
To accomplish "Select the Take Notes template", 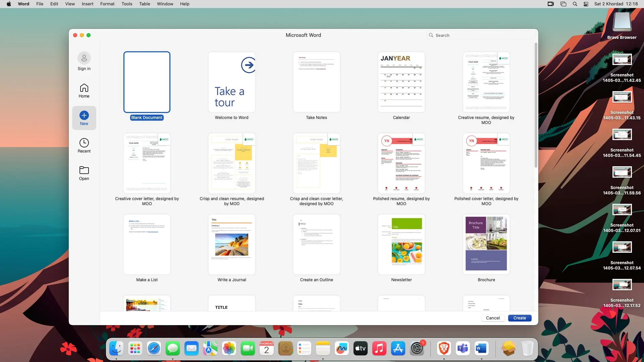I will point(317,82).
